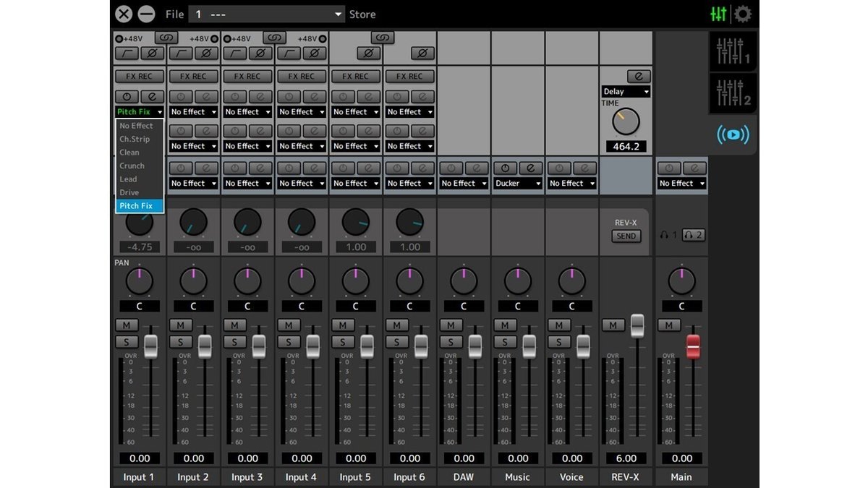868x488 pixels.
Task: Mute the DAW channel
Action: pyautogui.click(x=451, y=325)
